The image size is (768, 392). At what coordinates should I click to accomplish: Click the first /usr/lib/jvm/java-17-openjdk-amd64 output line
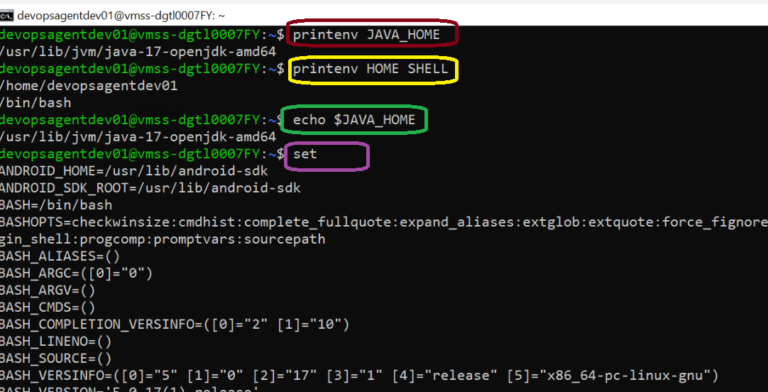138,52
